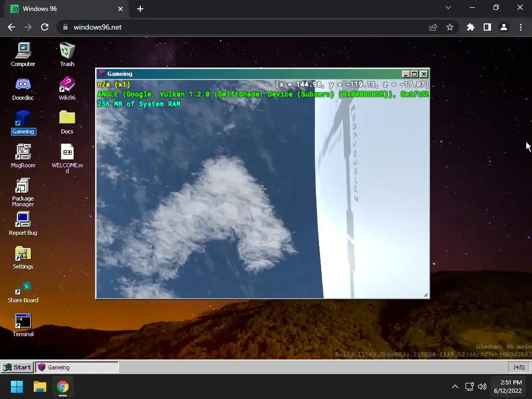The width and height of the screenshot is (532, 399).
Task: Launch the Terminal desktop icon
Action: pyautogui.click(x=23, y=325)
